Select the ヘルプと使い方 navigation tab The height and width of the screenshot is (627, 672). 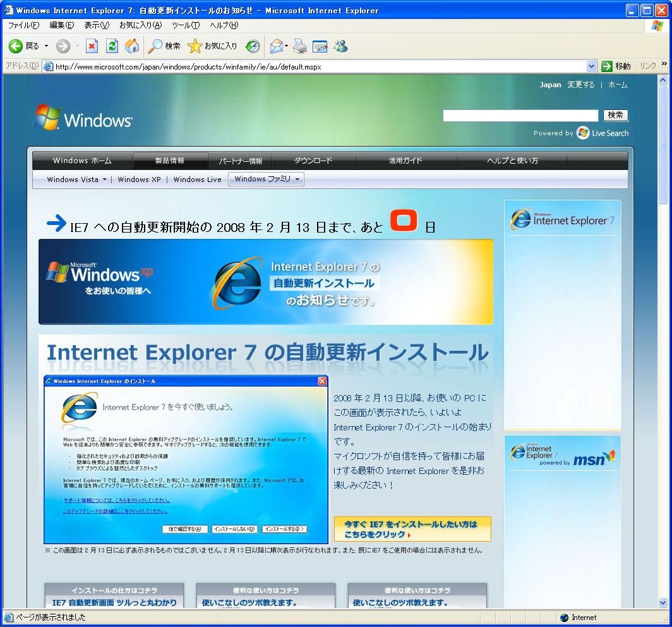pos(513,161)
